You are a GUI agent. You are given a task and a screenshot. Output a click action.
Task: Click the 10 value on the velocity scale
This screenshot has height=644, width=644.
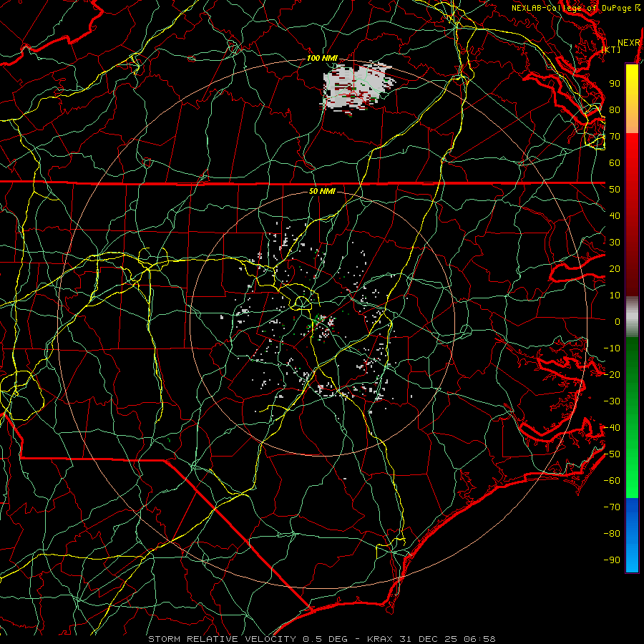click(x=615, y=296)
